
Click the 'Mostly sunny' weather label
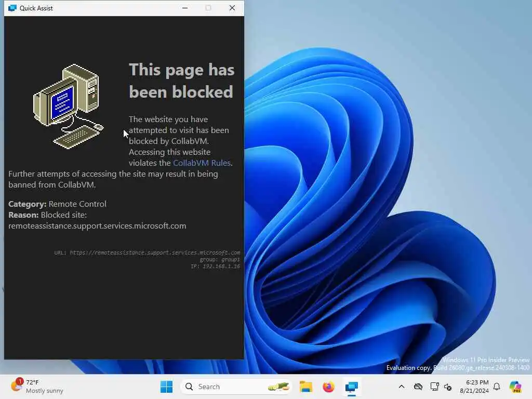point(45,391)
